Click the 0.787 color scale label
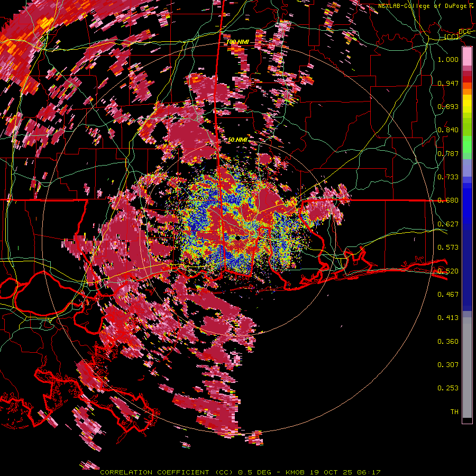The image size is (476, 476). [448, 153]
